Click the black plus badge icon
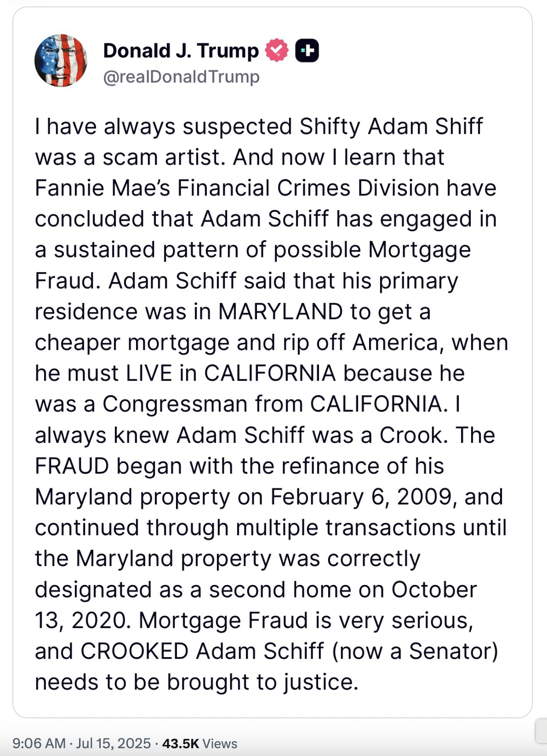The width and height of the screenshot is (547, 756). point(307,51)
